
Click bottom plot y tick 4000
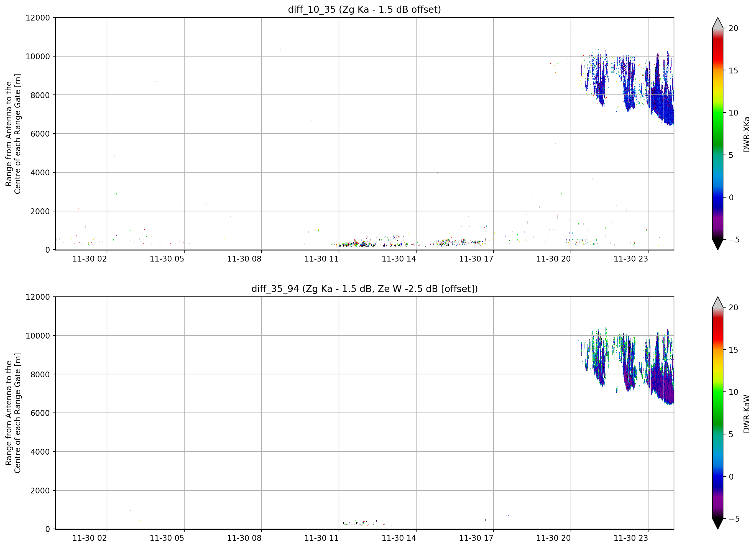(x=40, y=452)
